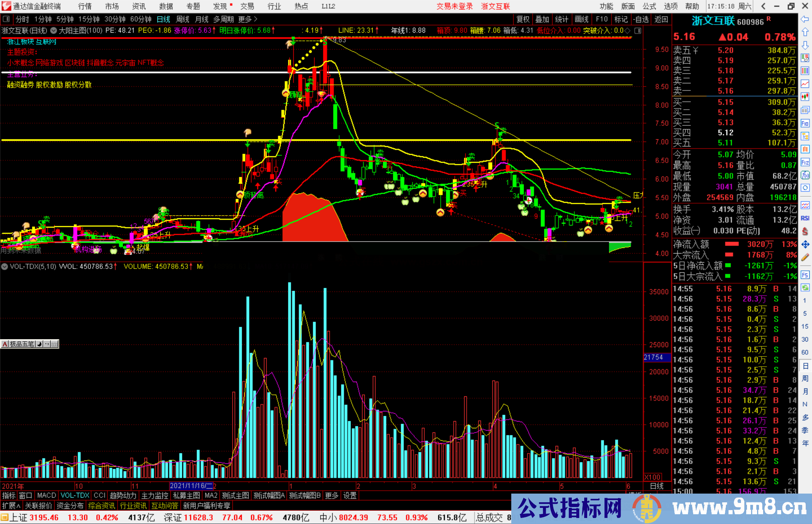
Task: Toggle the small square at chart top-right
Action: [638, 31]
